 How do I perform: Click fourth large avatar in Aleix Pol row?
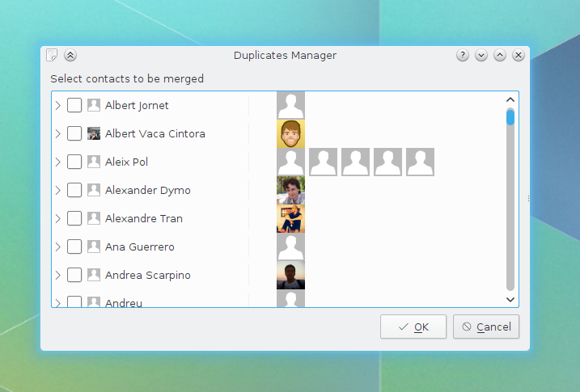click(387, 162)
